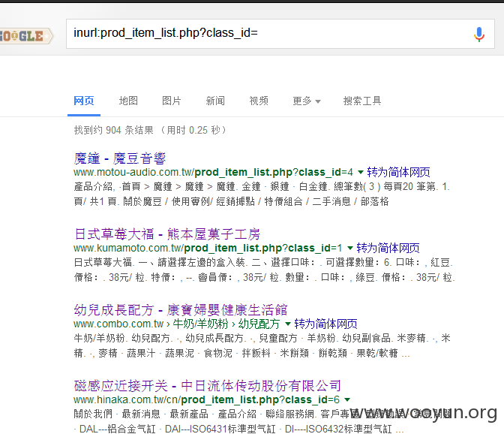The height and width of the screenshot is (434, 504).
Task: Click the www.hinaka.com.tw/cn green URL text
Action: pos(206,400)
